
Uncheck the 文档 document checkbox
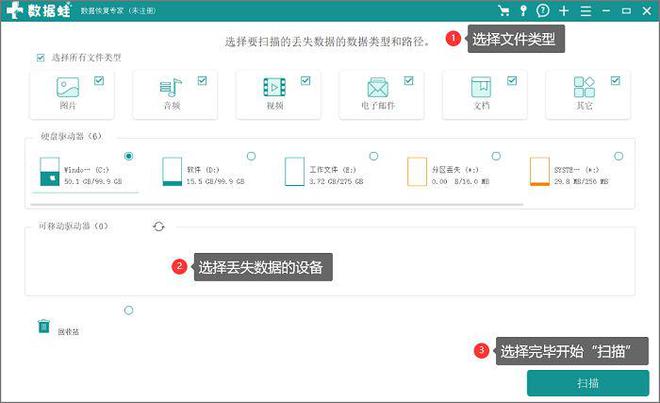pyautogui.click(x=512, y=80)
